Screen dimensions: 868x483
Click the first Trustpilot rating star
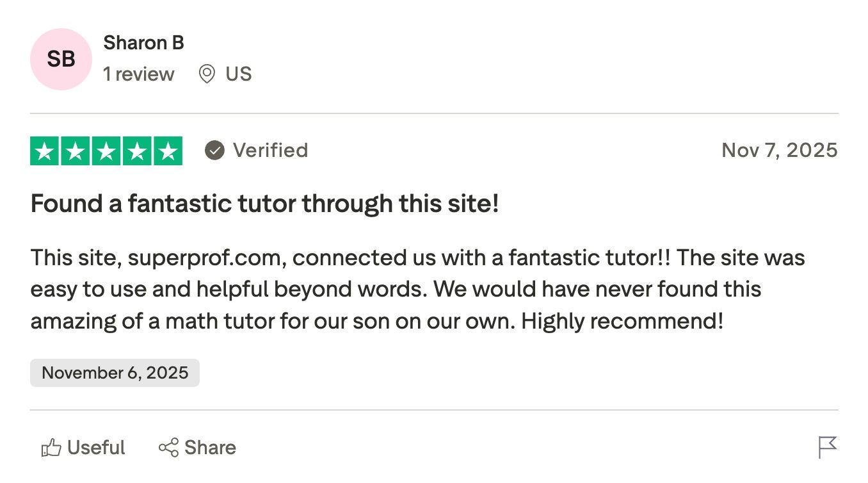(x=45, y=151)
